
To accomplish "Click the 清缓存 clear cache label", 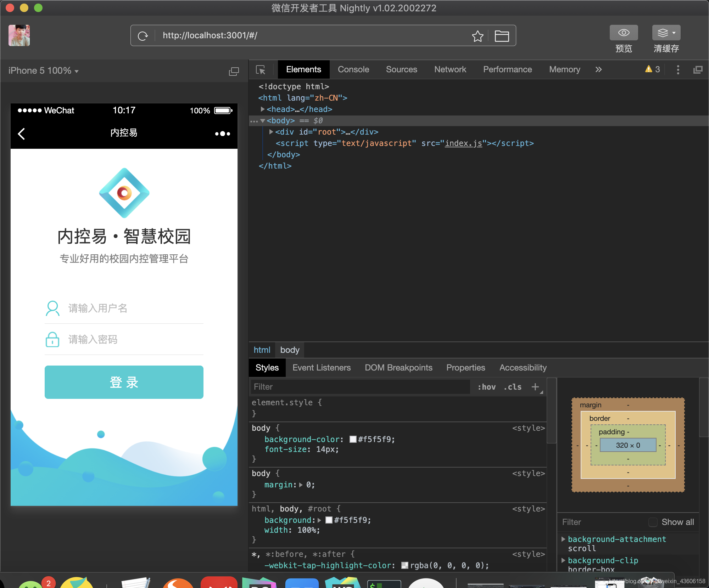I will point(666,49).
